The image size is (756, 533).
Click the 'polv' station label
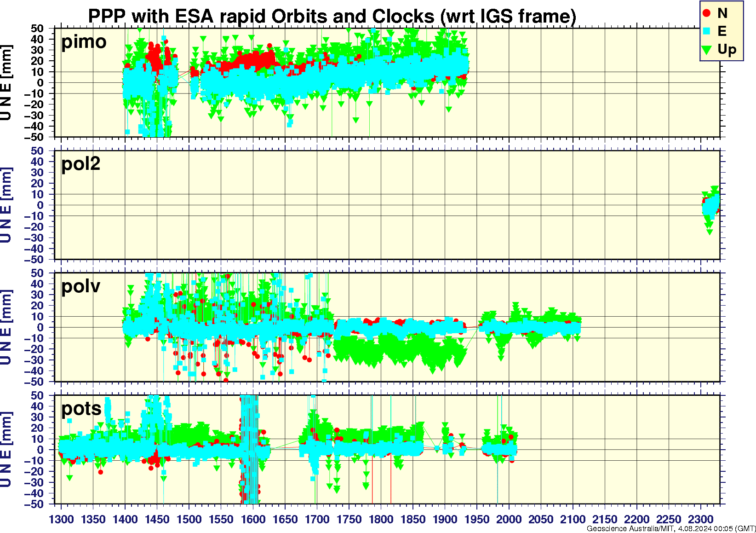click(x=81, y=286)
